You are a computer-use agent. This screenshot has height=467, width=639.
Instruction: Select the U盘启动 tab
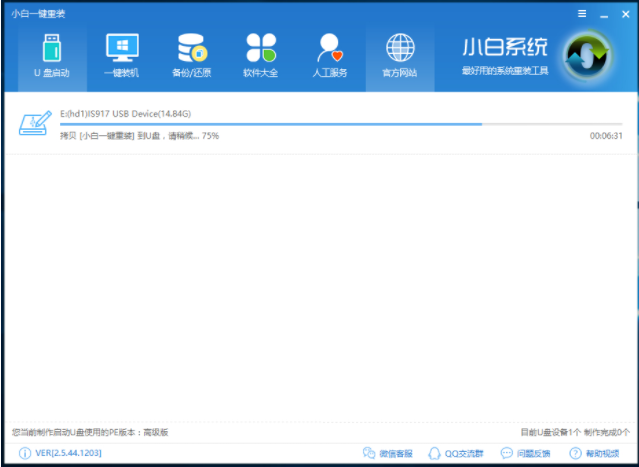(x=51, y=56)
